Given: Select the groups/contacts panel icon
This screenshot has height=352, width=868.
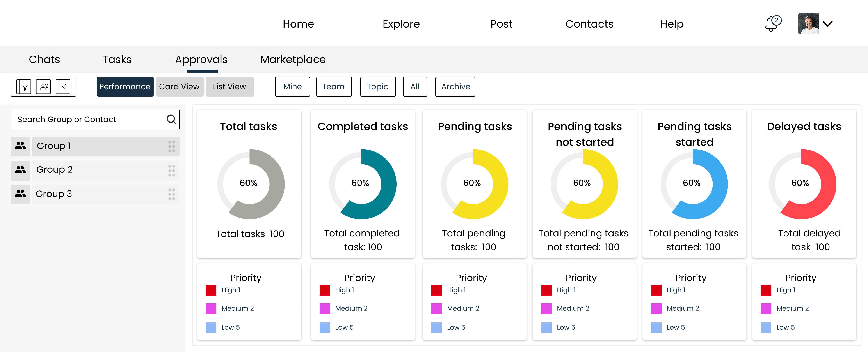Looking at the screenshot, I should point(43,86).
